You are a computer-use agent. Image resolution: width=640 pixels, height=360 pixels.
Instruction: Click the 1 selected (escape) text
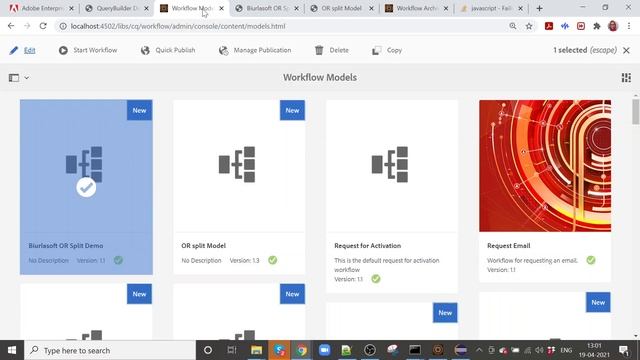point(585,50)
